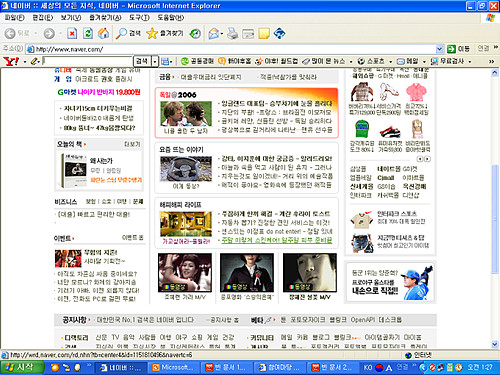This screenshot has width=500, height=375.
Task: Click the green underlined link in third news box
Action: [277, 240]
